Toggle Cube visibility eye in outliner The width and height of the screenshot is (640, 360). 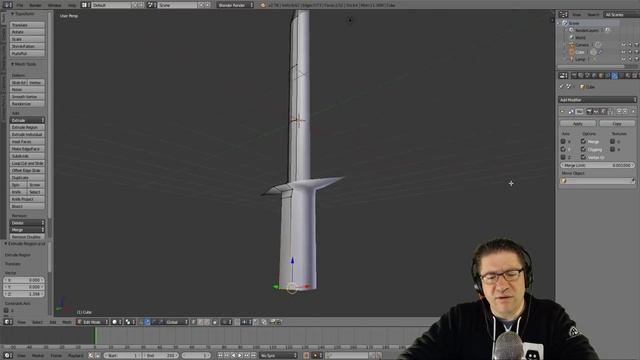coord(623,52)
